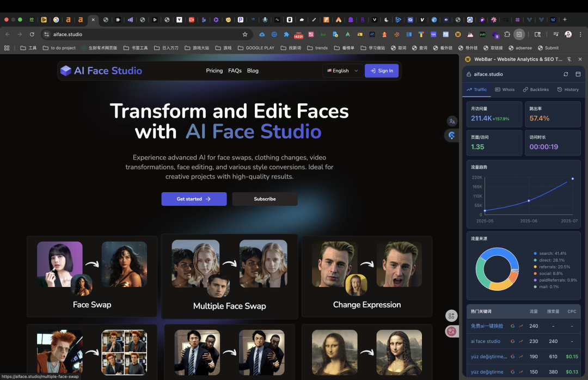Open the 学习做站 bookmarks folder

pos(373,48)
